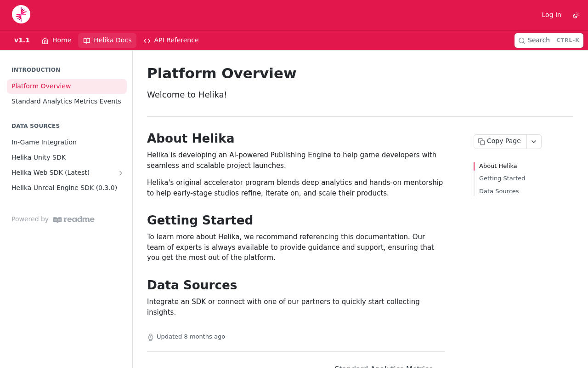
Task: Click the Log In link
Action: (551, 15)
